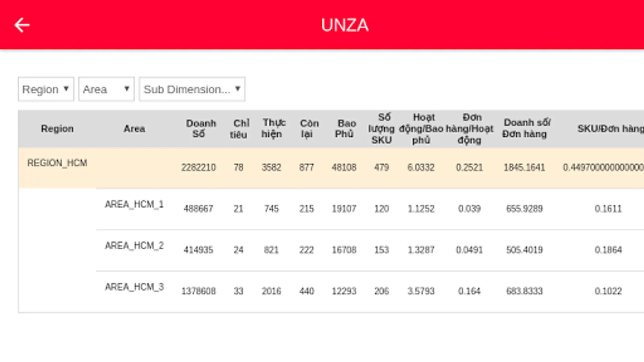This screenshot has width=644, height=362.
Task: Click the Còn lại column header
Action: click(309, 129)
